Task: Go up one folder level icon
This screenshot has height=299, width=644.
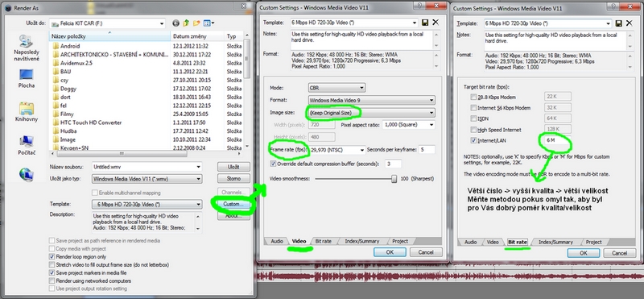Action: pos(187,23)
